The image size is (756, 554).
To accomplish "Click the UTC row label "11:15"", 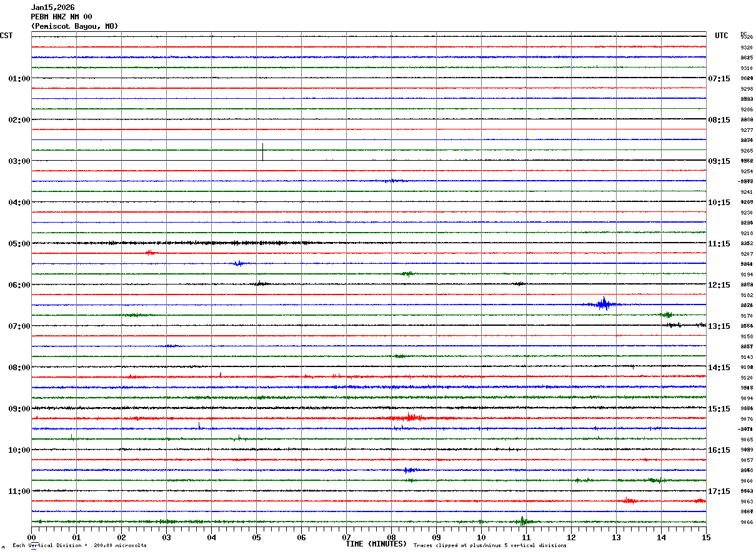I will 719,244.
